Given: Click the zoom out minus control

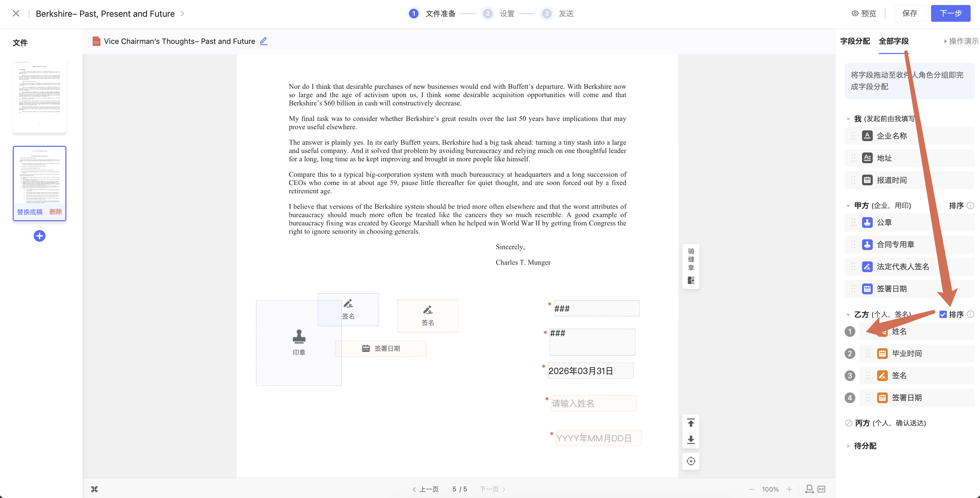Looking at the screenshot, I should (751, 489).
